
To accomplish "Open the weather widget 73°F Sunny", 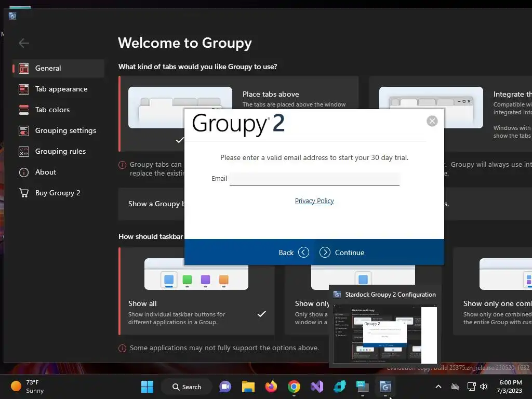I will [28, 387].
